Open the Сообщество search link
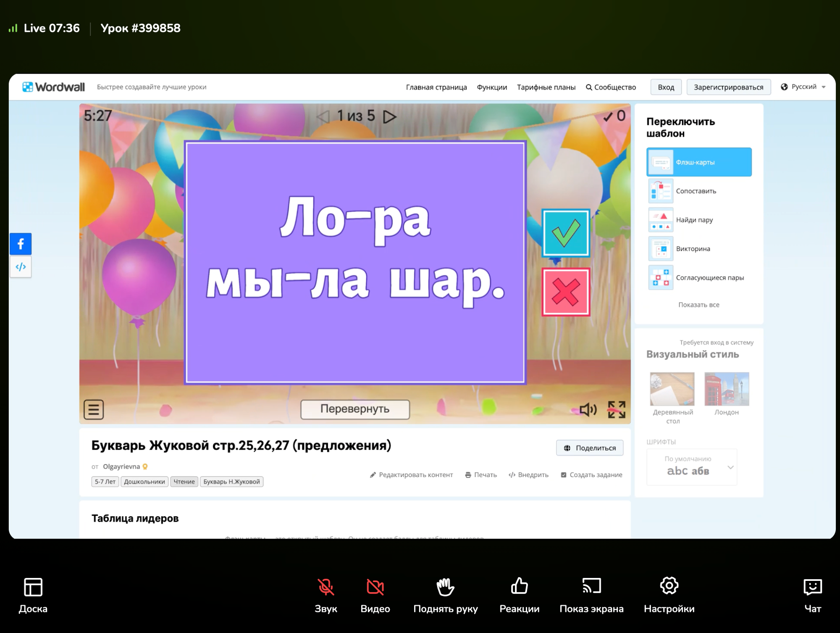Viewport: 840px width, 633px height. pyautogui.click(x=611, y=87)
